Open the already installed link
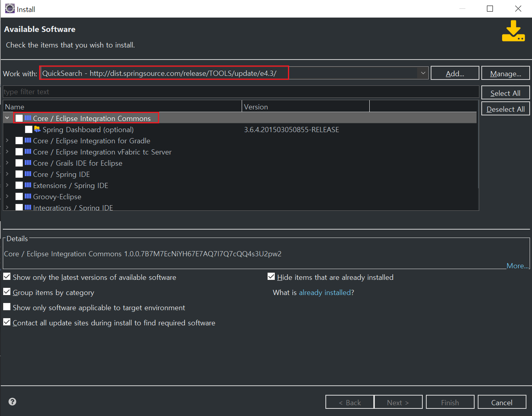The width and height of the screenshot is (532, 416). (x=325, y=293)
